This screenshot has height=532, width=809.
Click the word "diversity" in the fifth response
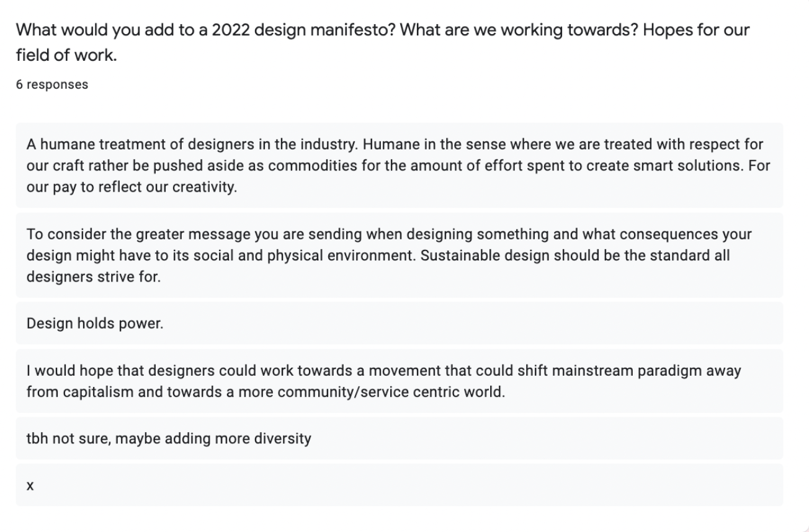(282, 439)
